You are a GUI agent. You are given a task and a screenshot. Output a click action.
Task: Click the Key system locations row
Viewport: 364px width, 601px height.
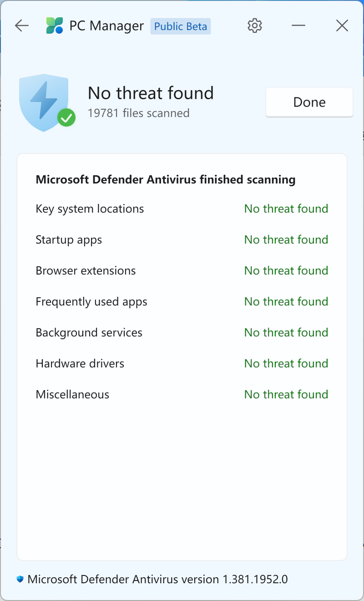[182, 209]
